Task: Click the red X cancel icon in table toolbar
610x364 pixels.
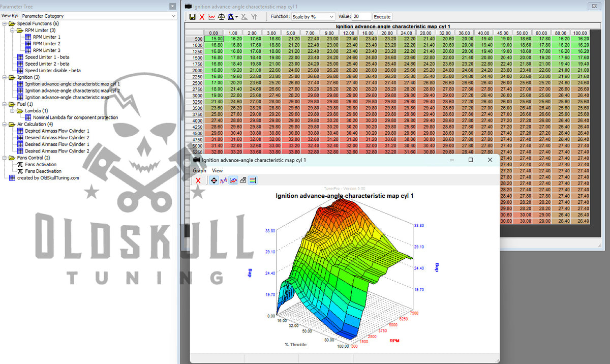Action: click(x=202, y=17)
